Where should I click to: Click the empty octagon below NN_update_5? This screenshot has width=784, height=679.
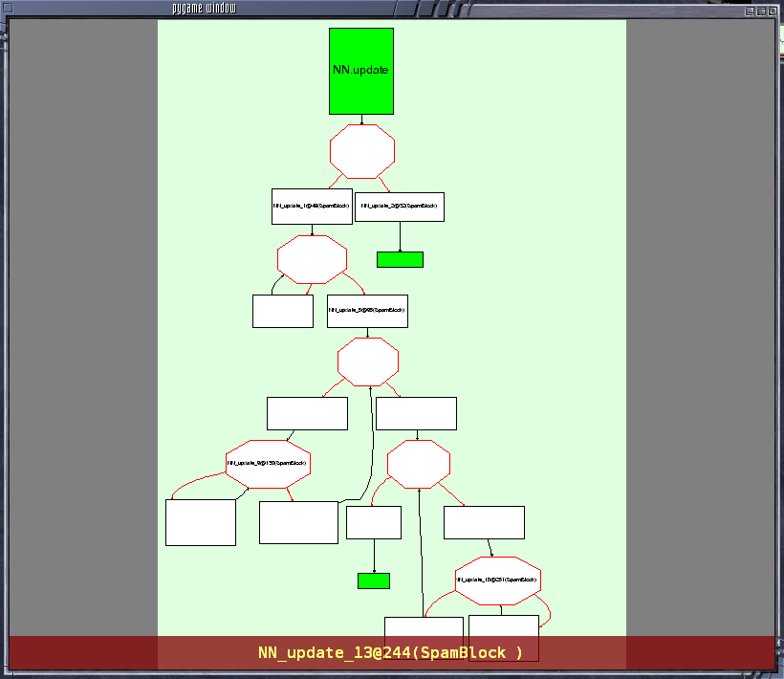368,361
